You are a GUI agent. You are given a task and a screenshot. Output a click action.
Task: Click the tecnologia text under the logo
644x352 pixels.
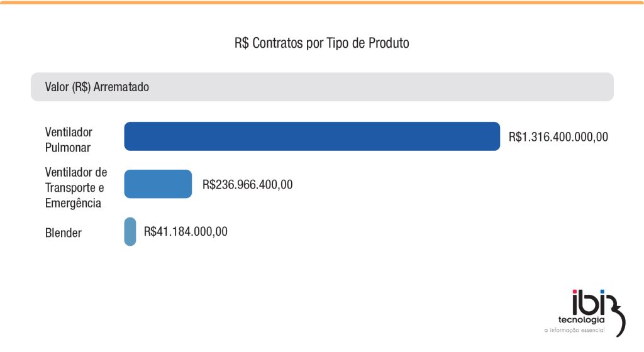tap(582, 320)
